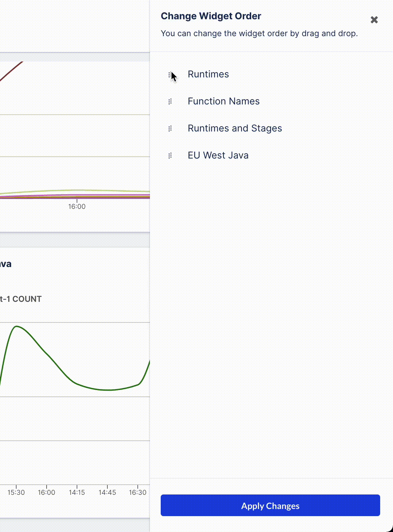Select the EU West Java entry

tap(218, 155)
